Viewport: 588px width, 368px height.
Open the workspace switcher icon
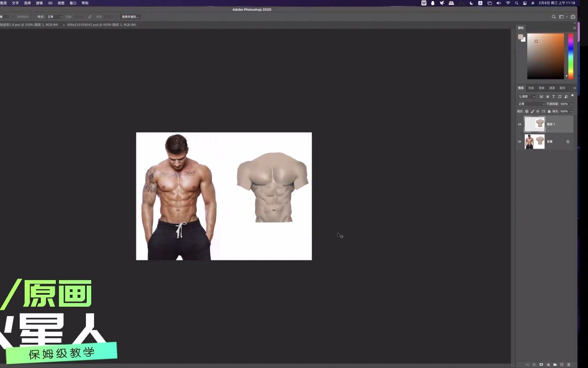tap(561, 17)
